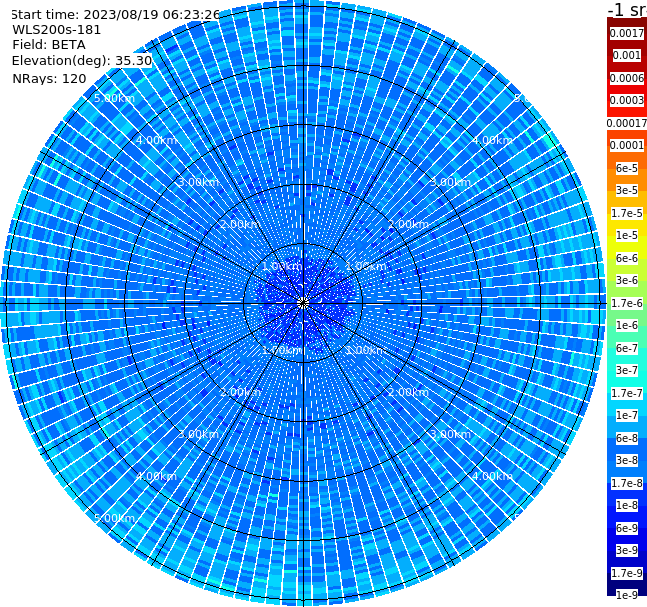Select the 1e-7 colorbar tick

(627, 415)
